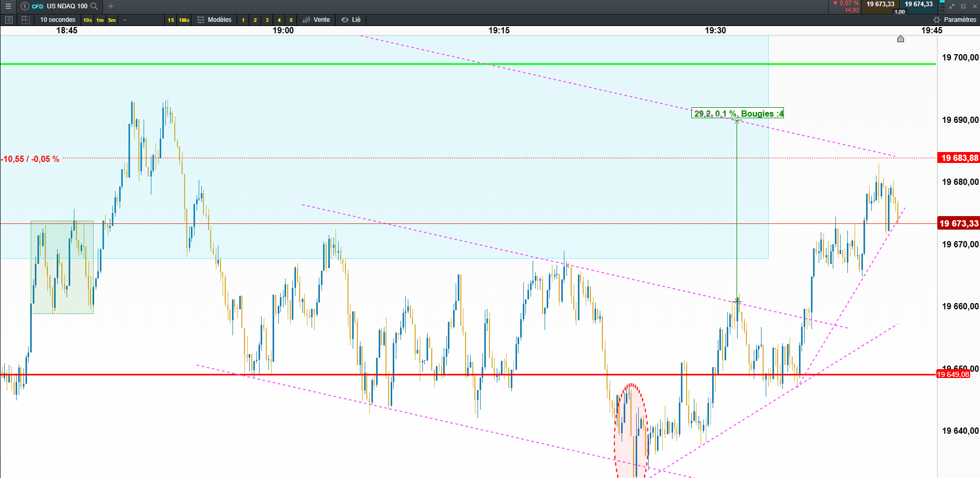Image resolution: width=980 pixels, height=478 pixels.
Task: Select the 1Mo period shortcut
Action: click(x=184, y=20)
